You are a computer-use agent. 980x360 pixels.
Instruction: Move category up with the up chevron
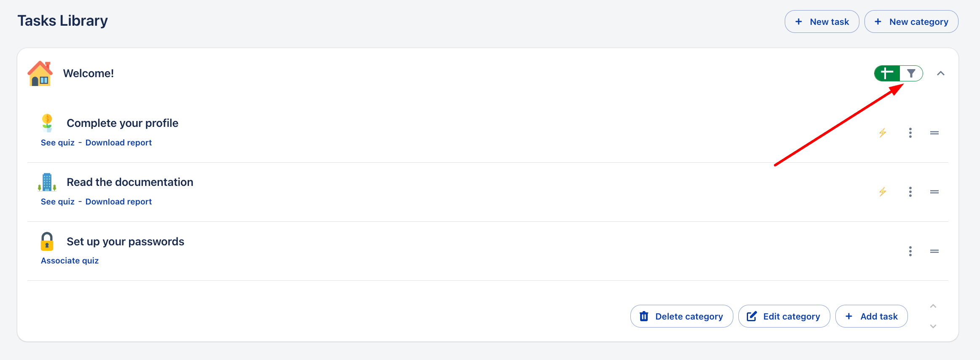(x=933, y=306)
